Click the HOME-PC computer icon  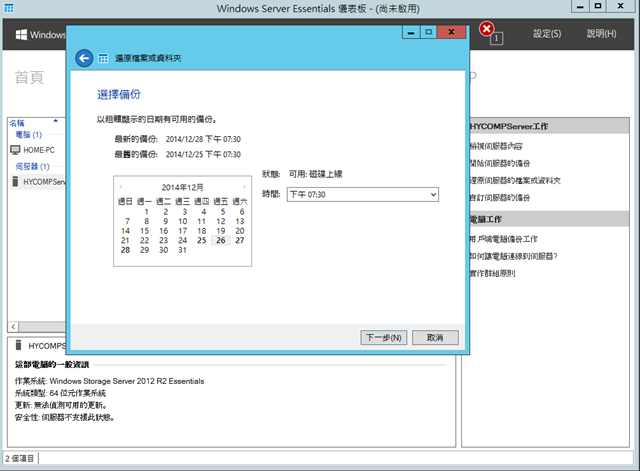coord(15,150)
